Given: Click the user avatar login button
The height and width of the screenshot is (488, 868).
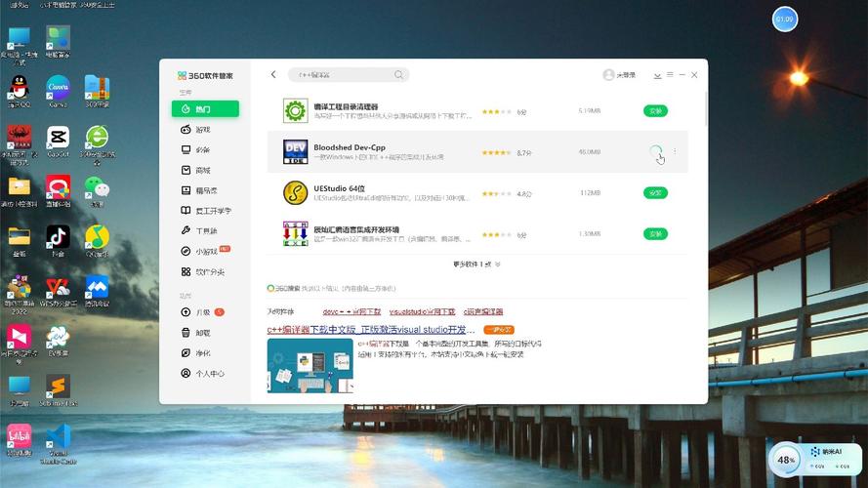Looking at the screenshot, I should [619, 75].
